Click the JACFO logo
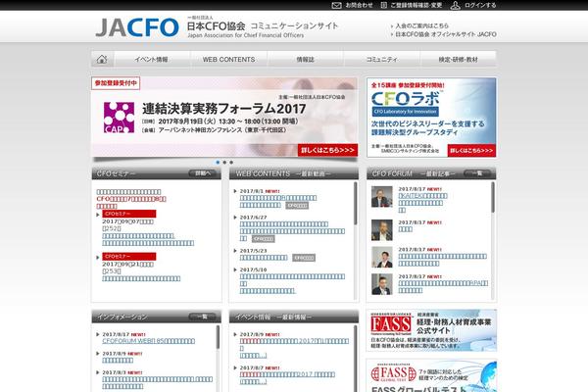The height and width of the screenshot is (392, 588). coord(137,27)
